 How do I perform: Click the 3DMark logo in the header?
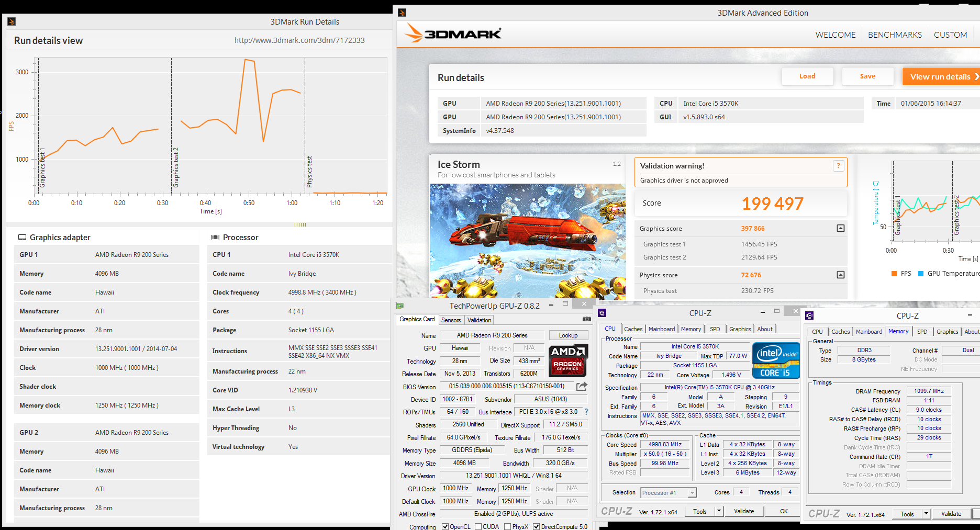click(453, 33)
